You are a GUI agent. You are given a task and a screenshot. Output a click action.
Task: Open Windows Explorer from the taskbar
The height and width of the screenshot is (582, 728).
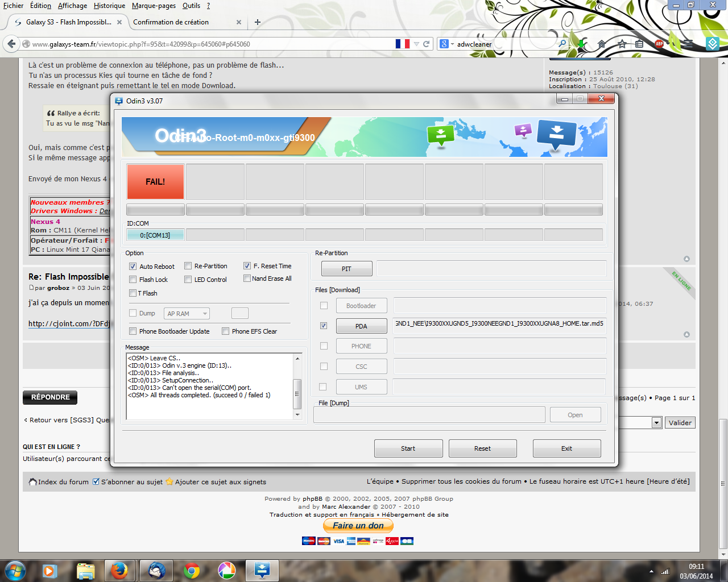tap(85, 570)
